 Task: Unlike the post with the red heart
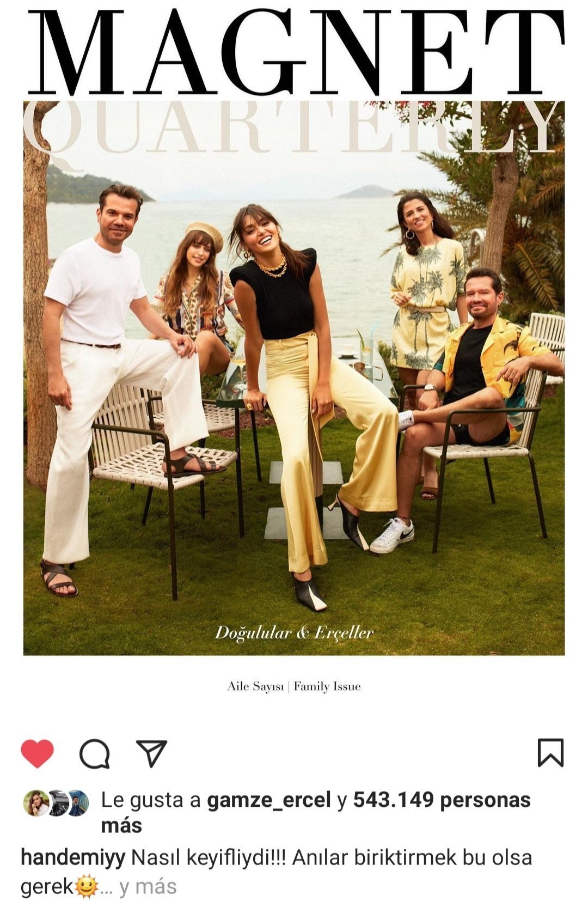(37, 753)
